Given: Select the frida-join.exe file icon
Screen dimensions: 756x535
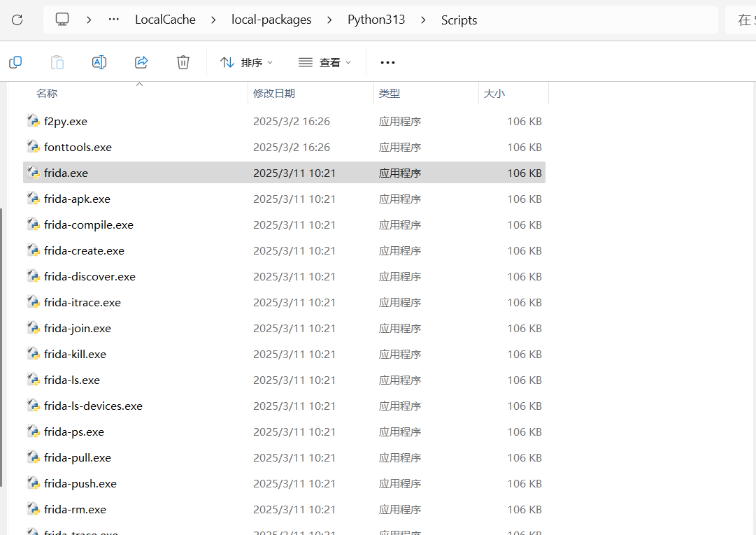Looking at the screenshot, I should tap(33, 328).
